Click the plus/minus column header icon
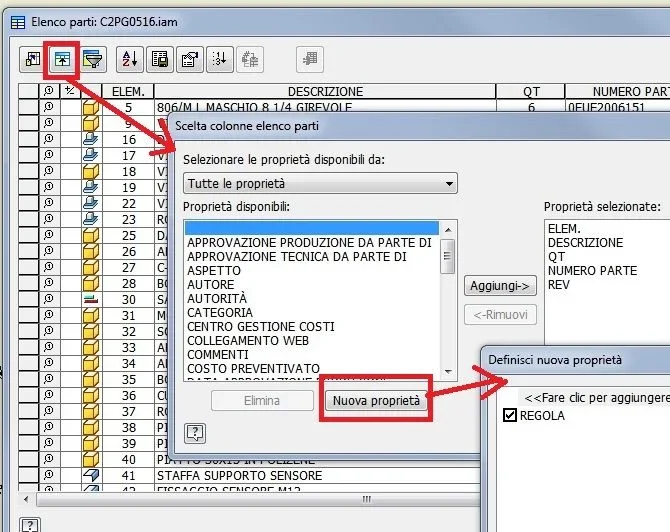The height and width of the screenshot is (532, 670). point(69,91)
